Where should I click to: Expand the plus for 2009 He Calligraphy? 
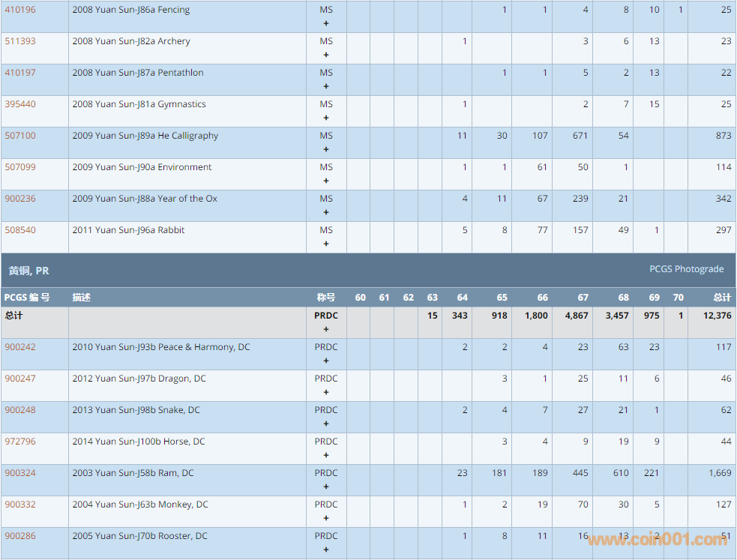326,149
